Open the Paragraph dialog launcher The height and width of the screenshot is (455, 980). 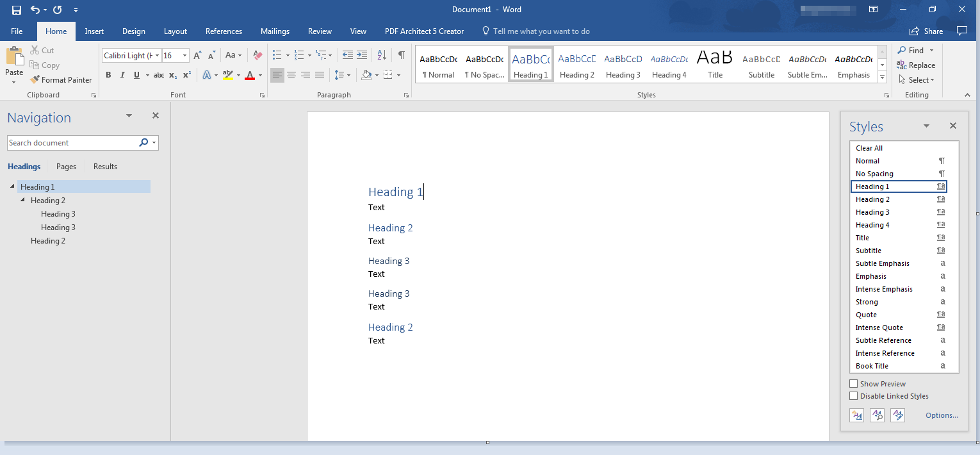(x=406, y=95)
